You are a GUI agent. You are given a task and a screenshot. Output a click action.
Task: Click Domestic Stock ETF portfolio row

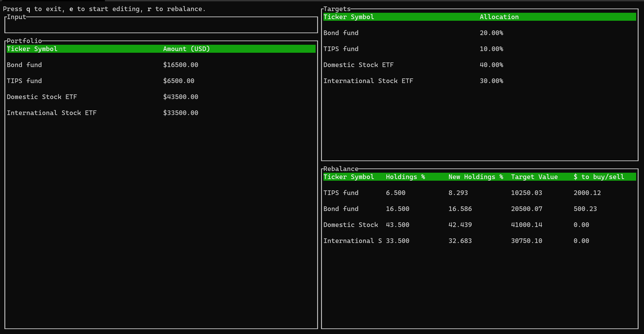[x=42, y=97]
